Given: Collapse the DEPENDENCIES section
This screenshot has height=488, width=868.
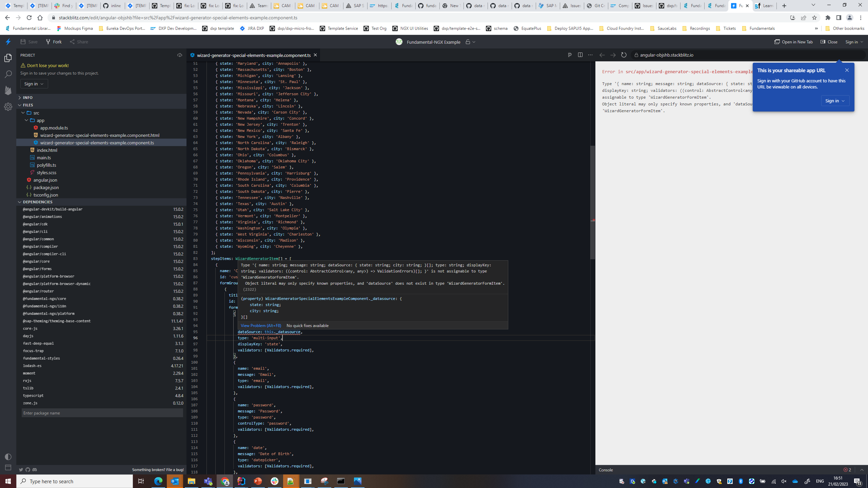Looking at the screenshot, I should [38, 202].
